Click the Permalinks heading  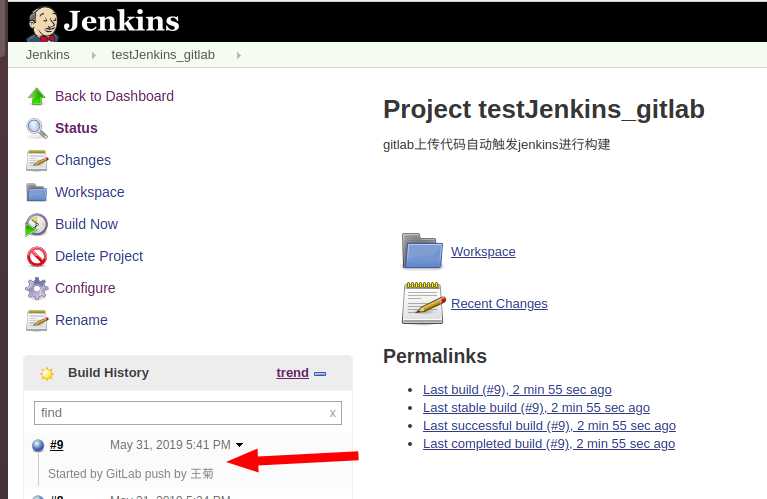pos(435,357)
